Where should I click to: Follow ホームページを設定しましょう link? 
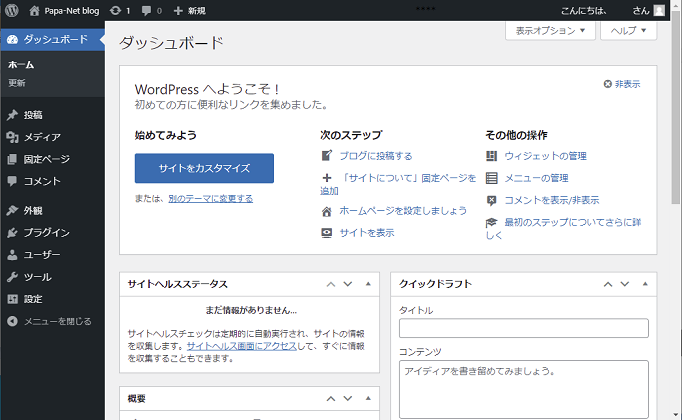click(x=403, y=211)
